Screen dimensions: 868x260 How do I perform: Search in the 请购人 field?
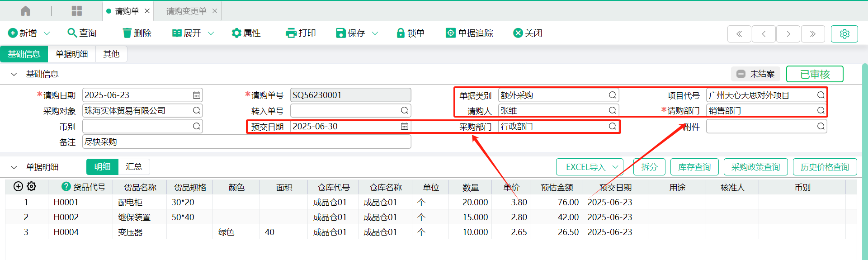(612, 110)
